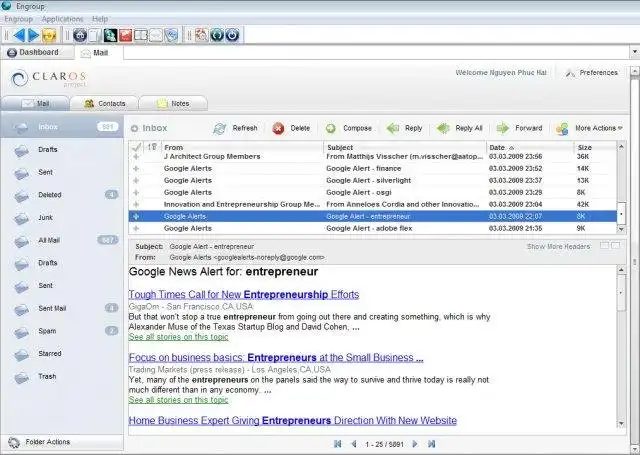Go back with the blue left arrow
The image size is (640, 455).
[x=19, y=35]
